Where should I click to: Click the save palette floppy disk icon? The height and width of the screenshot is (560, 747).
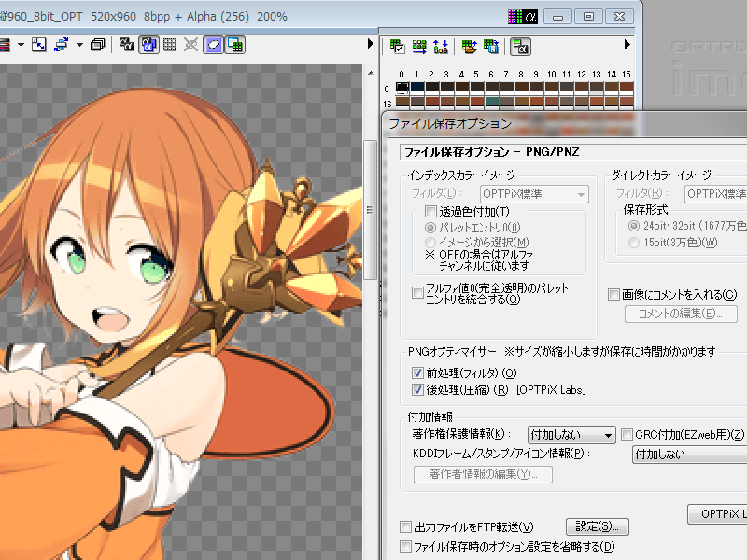click(491, 47)
